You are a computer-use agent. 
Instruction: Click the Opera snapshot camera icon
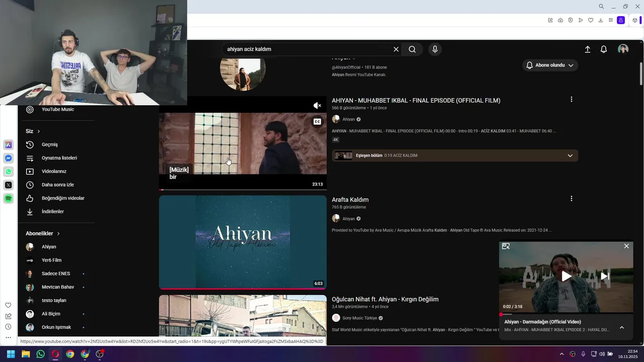560,20
